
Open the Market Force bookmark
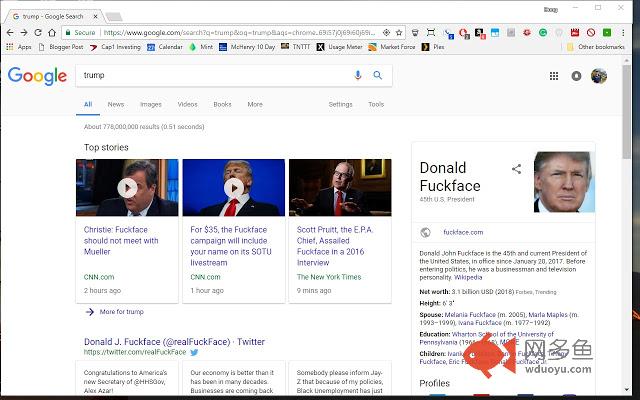point(392,47)
